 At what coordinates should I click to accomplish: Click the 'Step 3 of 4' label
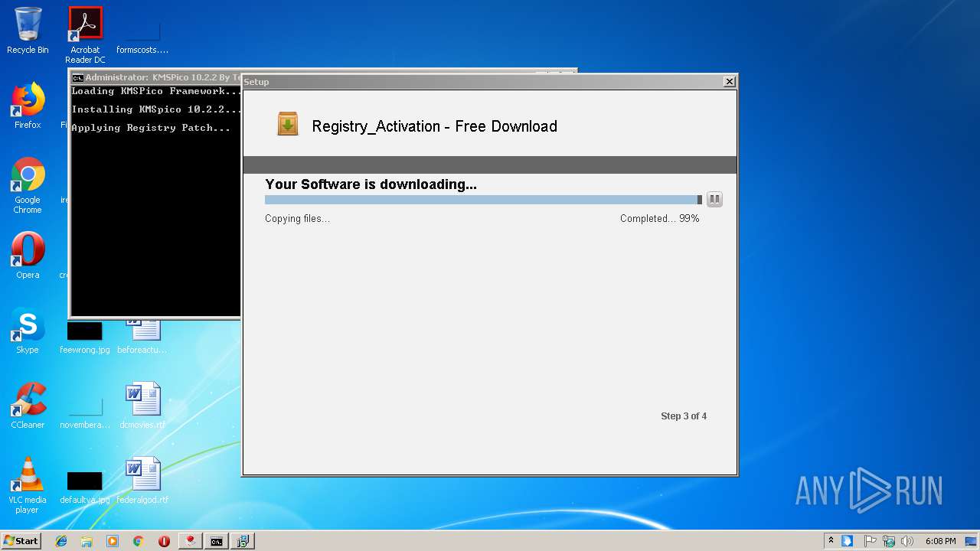pos(684,416)
